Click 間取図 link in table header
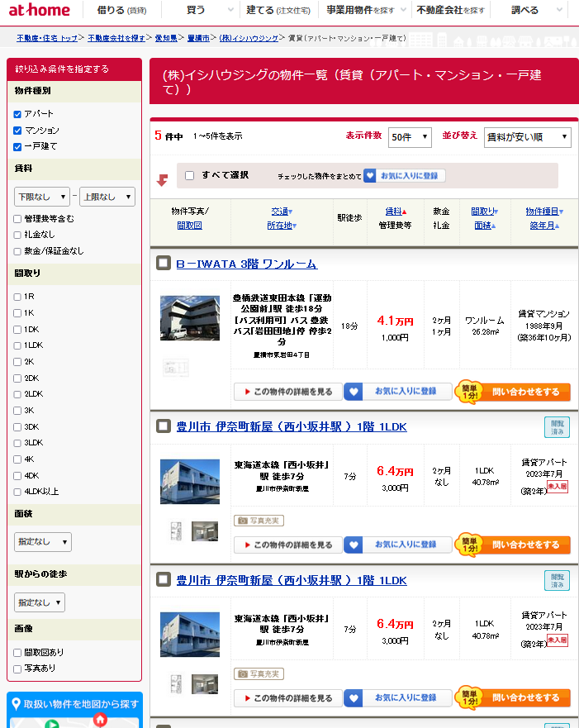The width and height of the screenshot is (579, 728). tap(190, 226)
